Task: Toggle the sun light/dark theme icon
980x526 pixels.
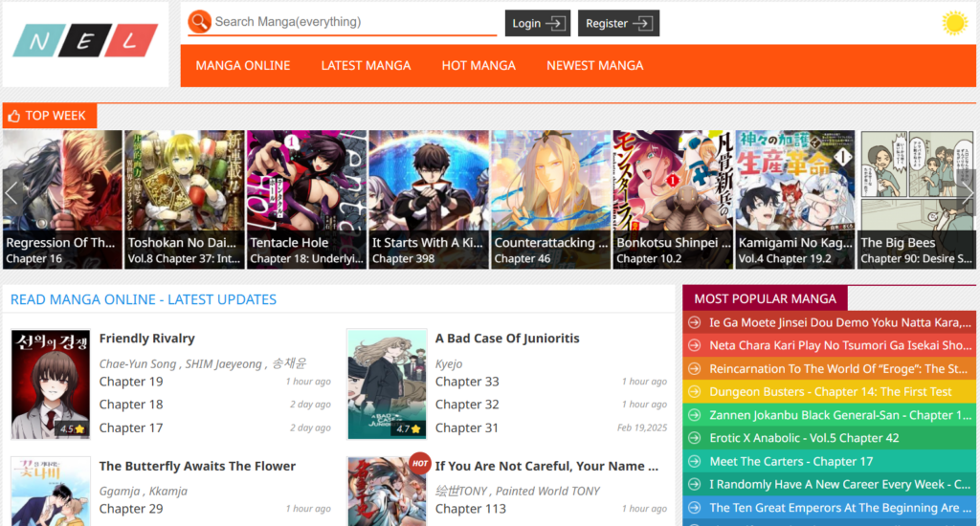Action: tap(954, 23)
